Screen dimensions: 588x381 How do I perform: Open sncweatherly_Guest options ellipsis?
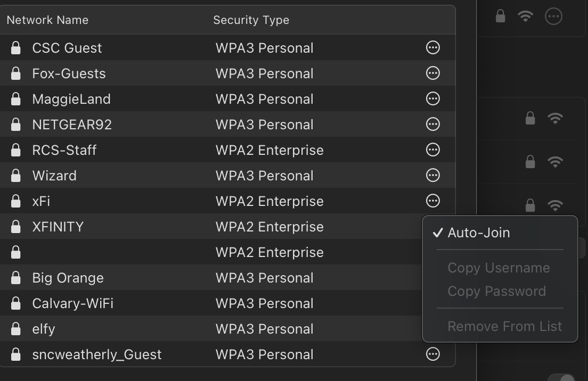pos(433,354)
